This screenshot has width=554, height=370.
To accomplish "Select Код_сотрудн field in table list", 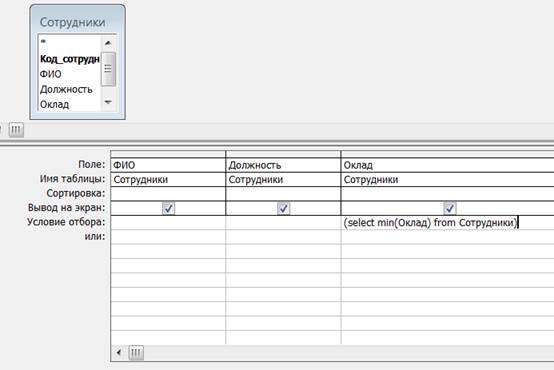I will click(x=69, y=59).
